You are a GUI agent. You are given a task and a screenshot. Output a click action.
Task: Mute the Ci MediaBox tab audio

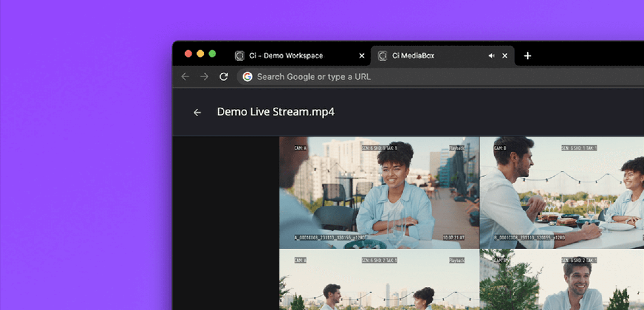click(x=491, y=56)
